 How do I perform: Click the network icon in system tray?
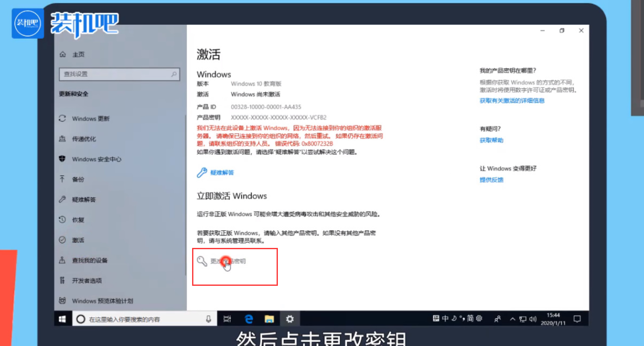(523, 319)
